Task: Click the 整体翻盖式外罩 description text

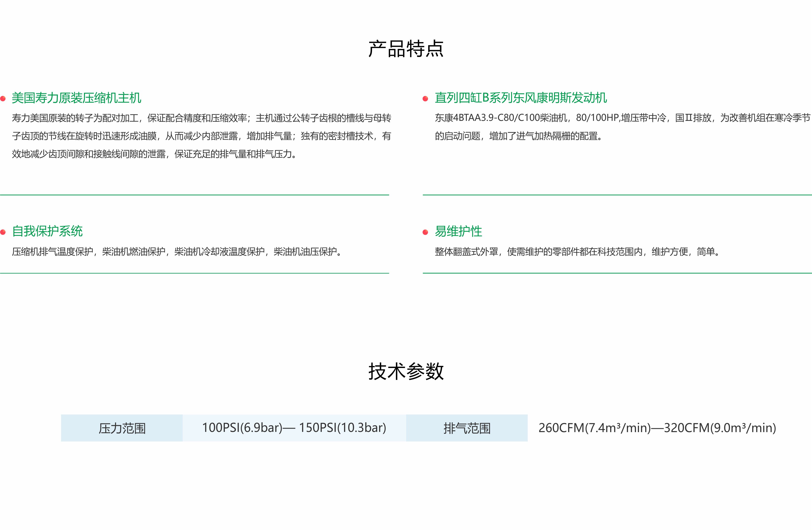Action: (x=577, y=252)
